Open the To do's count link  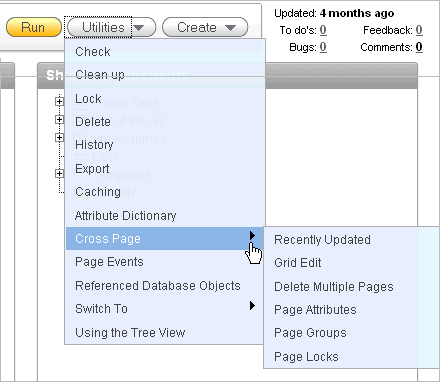tap(323, 30)
